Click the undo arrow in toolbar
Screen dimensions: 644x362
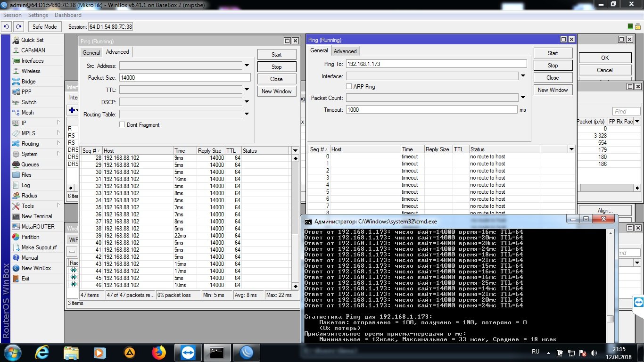tap(7, 27)
